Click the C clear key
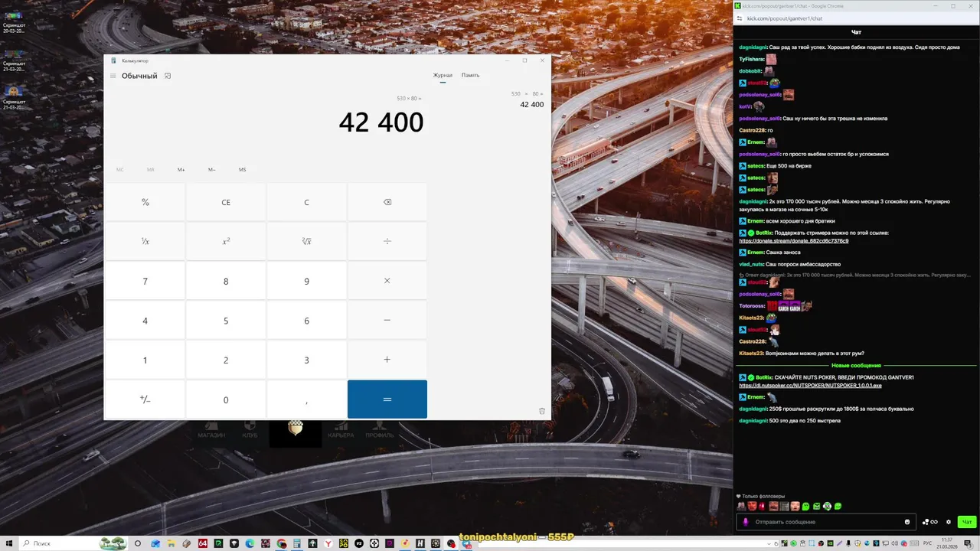Screen dimensions: 980x551 click(306, 202)
